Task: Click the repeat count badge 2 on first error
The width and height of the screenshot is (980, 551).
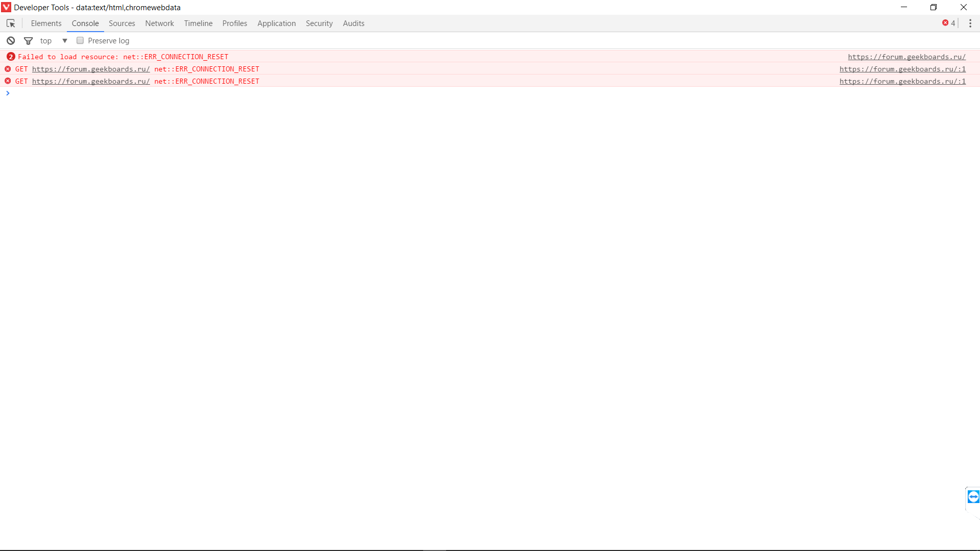Action: tap(11, 57)
